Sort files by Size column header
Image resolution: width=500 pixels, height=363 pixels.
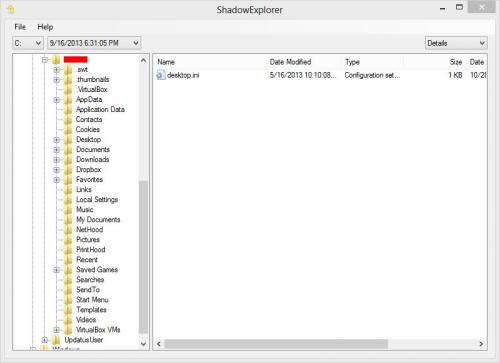(x=435, y=62)
